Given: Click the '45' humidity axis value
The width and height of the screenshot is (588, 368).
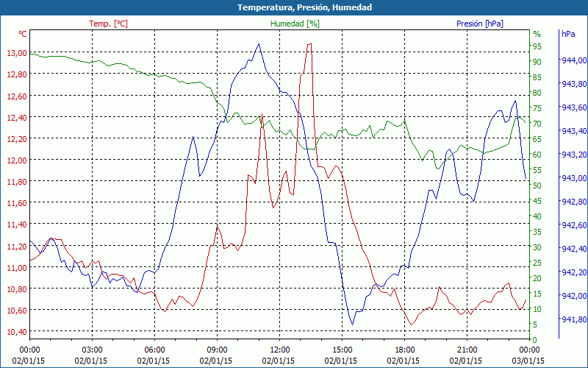Looking at the screenshot, I should click(x=537, y=201).
